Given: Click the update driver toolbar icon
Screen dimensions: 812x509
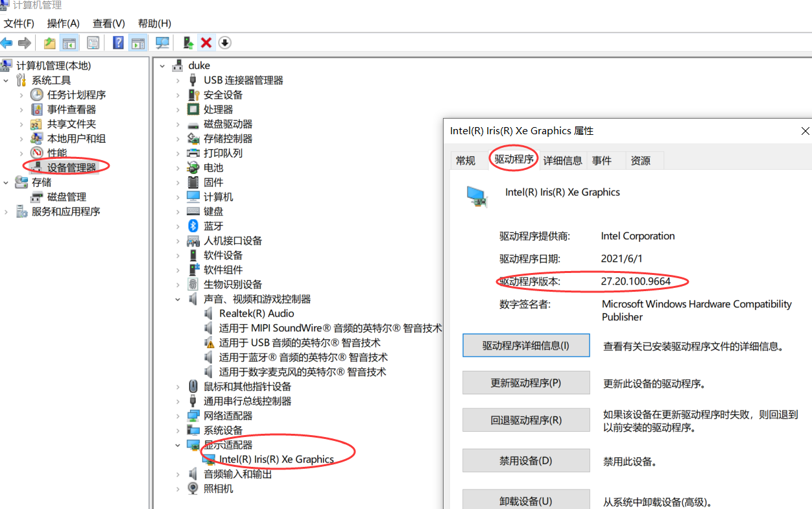Looking at the screenshot, I should (x=188, y=43).
